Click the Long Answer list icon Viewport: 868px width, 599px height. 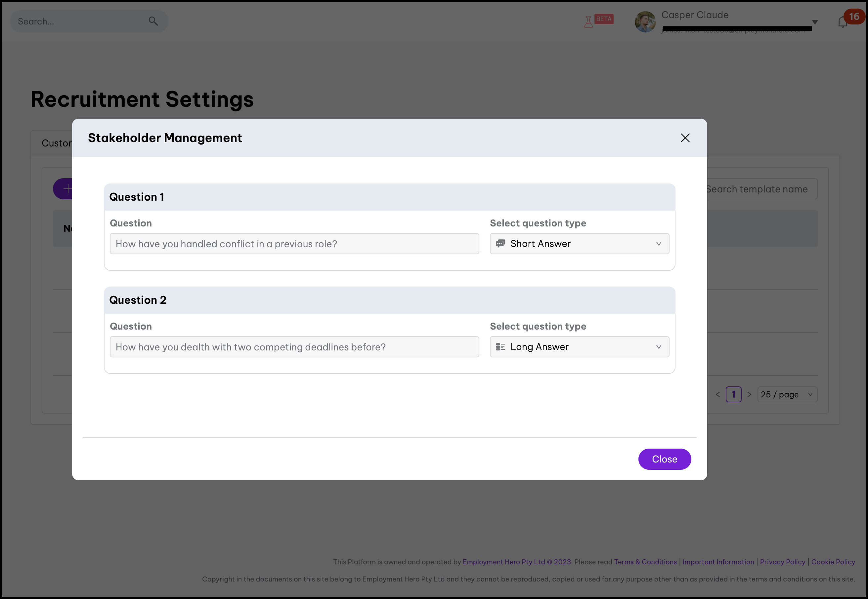point(500,347)
